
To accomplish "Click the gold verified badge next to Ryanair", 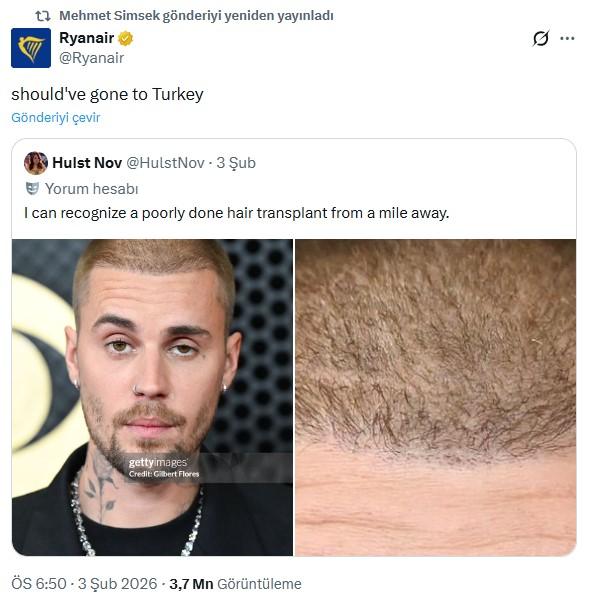I will [125, 38].
